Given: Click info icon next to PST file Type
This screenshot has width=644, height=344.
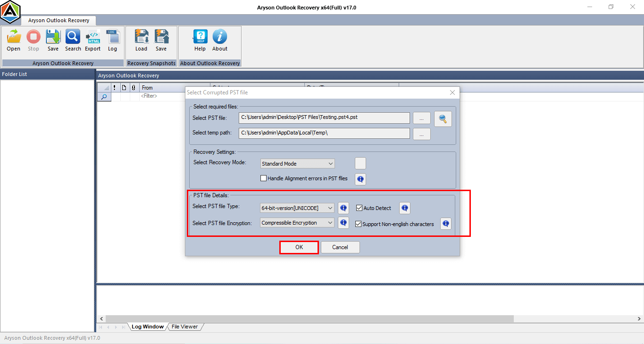Looking at the screenshot, I should (343, 208).
